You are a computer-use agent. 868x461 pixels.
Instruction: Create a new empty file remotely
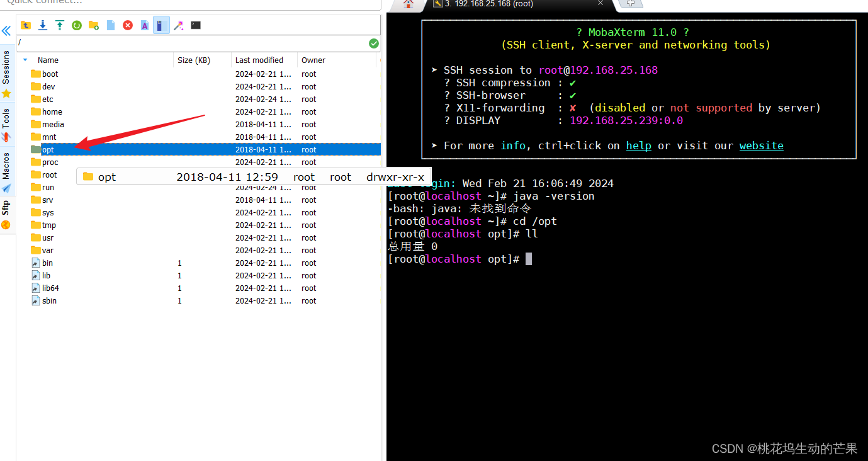111,25
